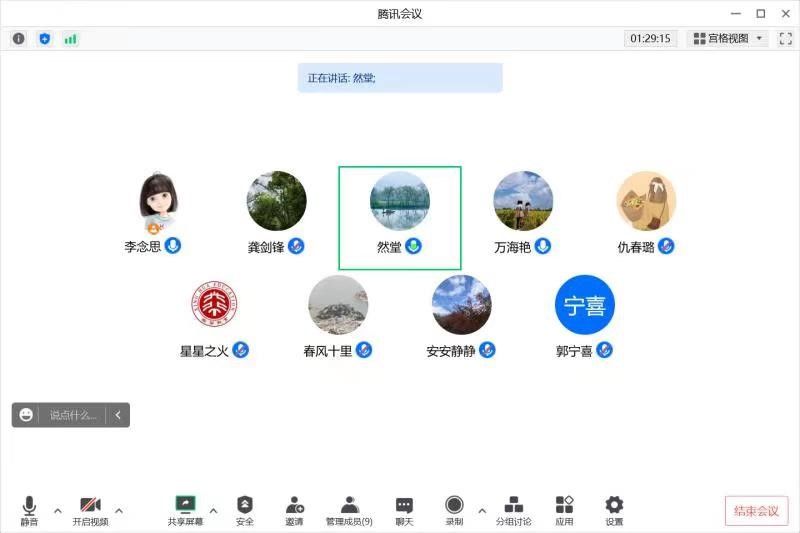Open the 宫格视图 layout dropdown
The height and width of the screenshot is (533, 800).
pyautogui.click(x=727, y=39)
